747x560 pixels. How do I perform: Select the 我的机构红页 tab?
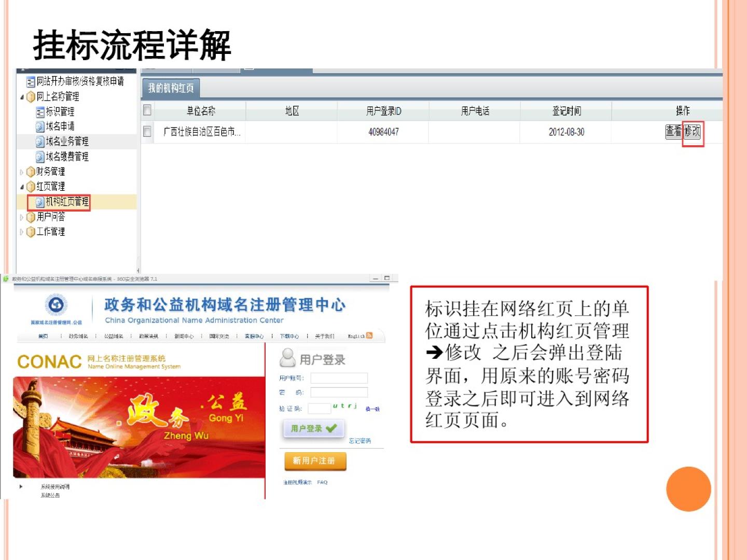click(x=171, y=88)
